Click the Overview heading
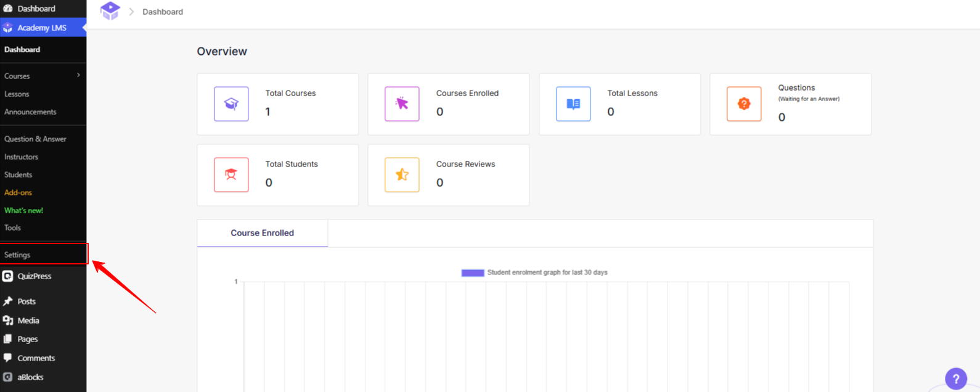This screenshot has width=980, height=392. 222,52
